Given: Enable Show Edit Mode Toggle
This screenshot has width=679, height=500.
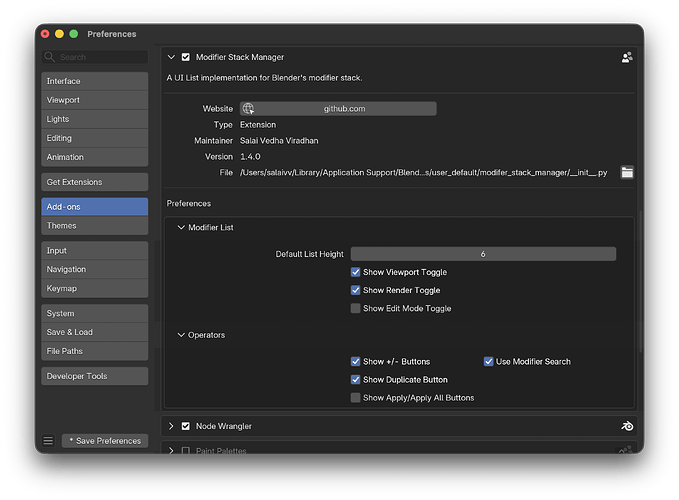Looking at the screenshot, I should [x=355, y=308].
